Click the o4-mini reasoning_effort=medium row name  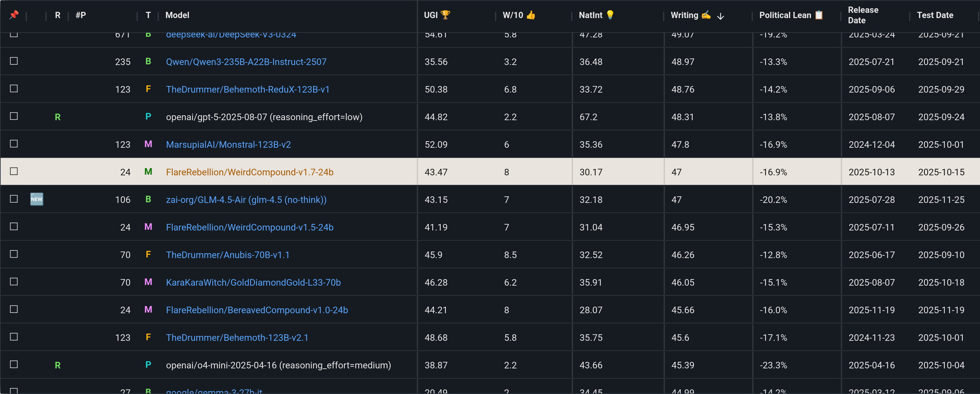278,365
